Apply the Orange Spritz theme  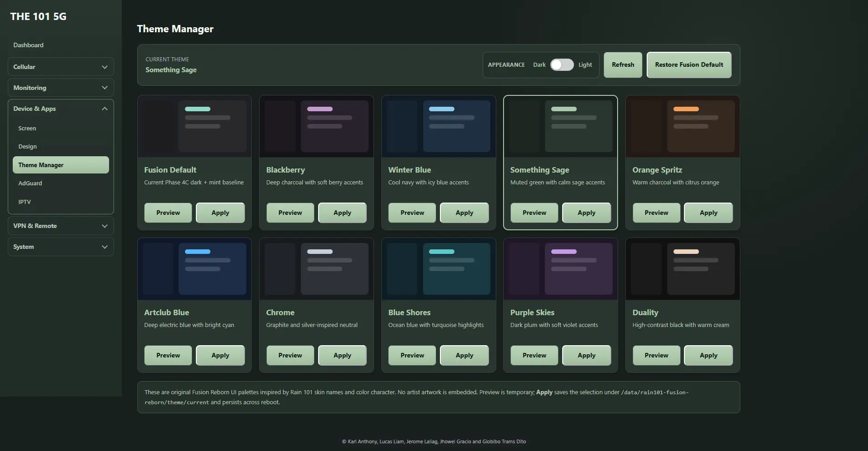[708, 213]
